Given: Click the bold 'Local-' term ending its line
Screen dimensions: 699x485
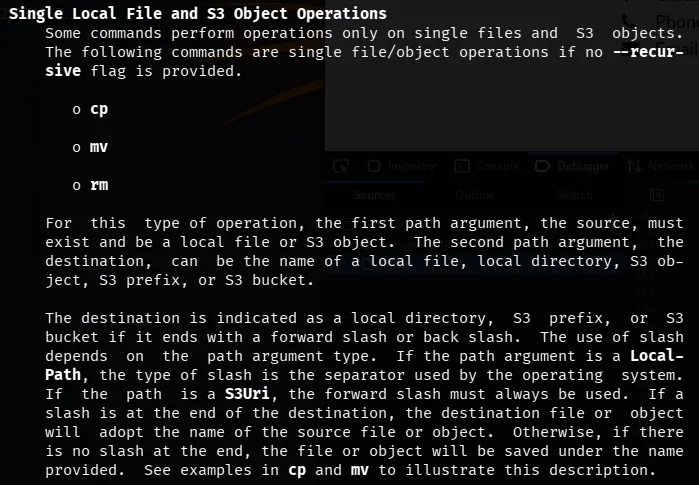Looking at the screenshot, I should point(657,356).
